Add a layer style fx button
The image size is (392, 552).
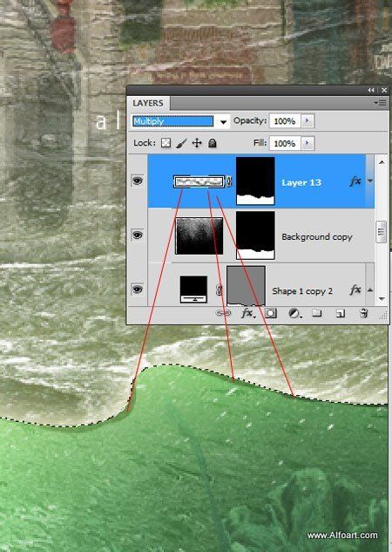[247, 313]
